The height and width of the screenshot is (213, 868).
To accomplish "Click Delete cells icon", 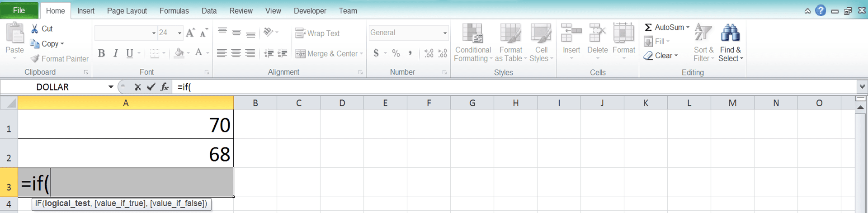I will (x=597, y=33).
